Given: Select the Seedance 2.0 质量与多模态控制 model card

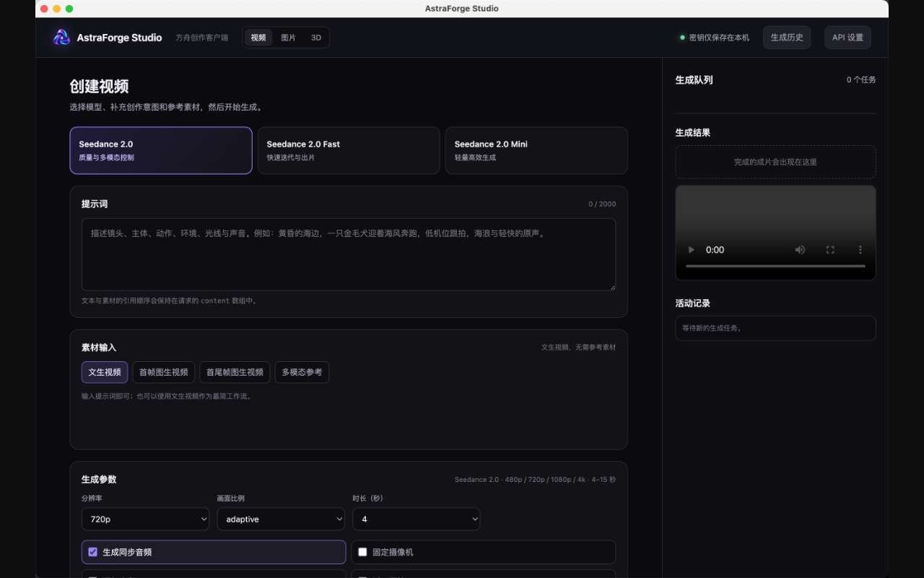Looking at the screenshot, I should point(161,150).
